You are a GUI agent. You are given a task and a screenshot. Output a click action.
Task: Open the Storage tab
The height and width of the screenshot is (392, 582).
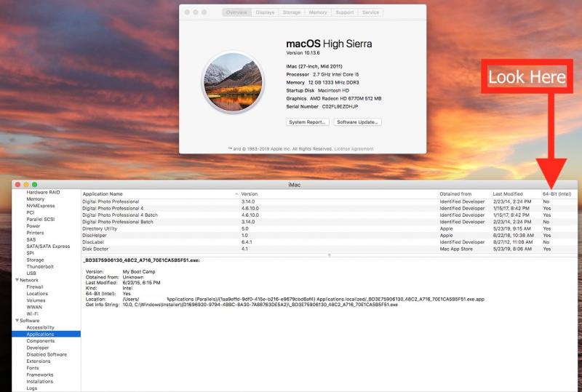[x=292, y=12]
